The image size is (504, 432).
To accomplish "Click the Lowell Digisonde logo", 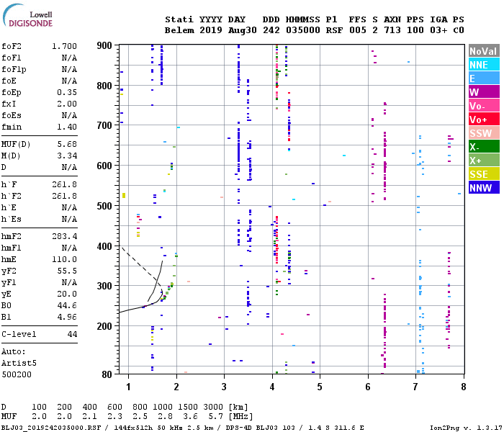I will click(x=27, y=16).
